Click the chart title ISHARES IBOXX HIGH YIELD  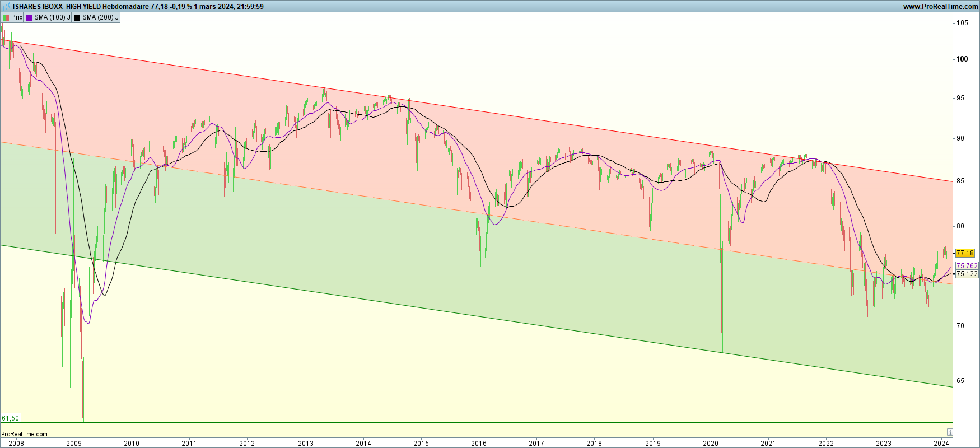57,7
